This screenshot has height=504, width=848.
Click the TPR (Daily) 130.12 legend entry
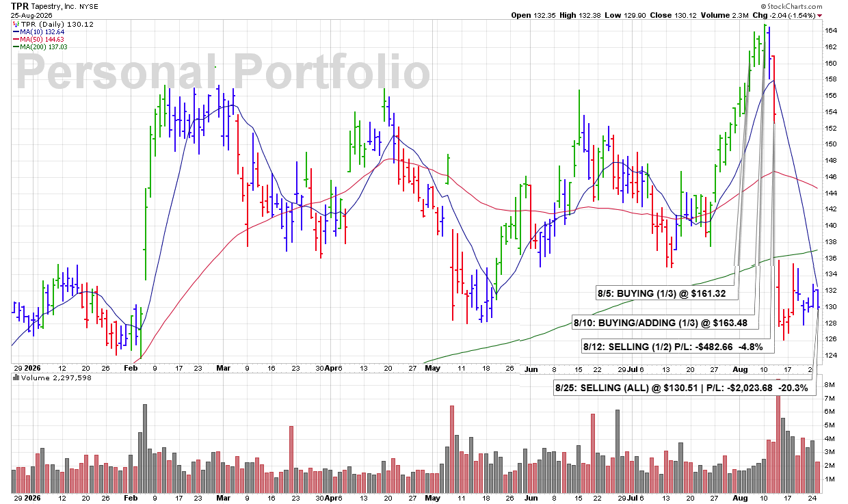[x=57, y=24]
